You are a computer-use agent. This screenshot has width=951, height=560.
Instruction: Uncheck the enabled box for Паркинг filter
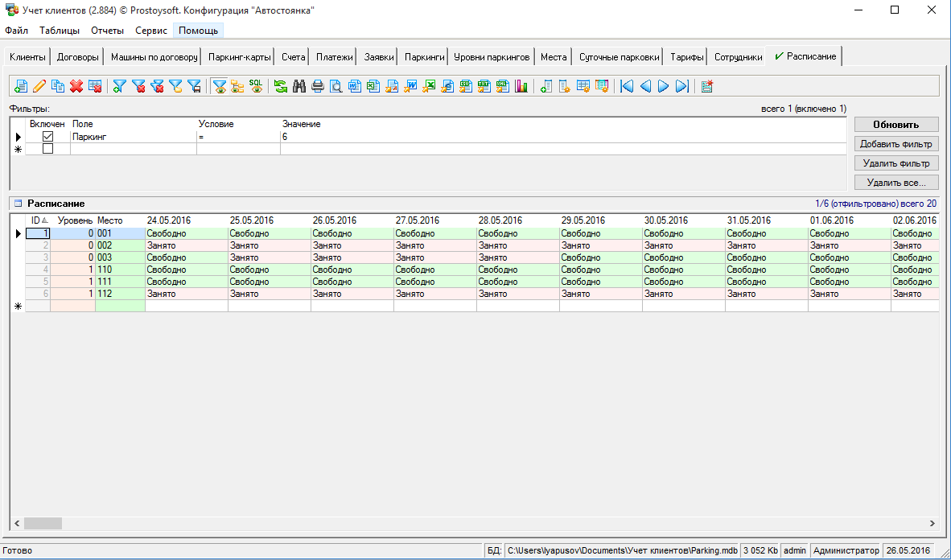[x=47, y=137]
